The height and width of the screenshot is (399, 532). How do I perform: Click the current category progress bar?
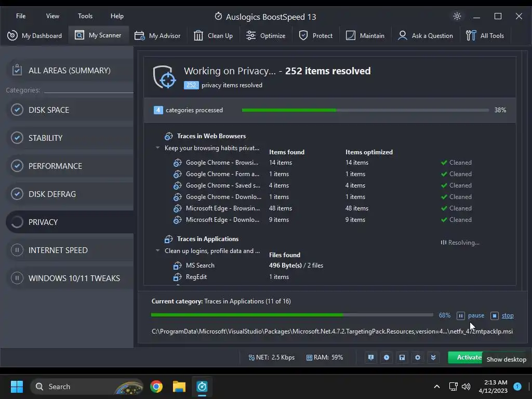coord(292,315)
